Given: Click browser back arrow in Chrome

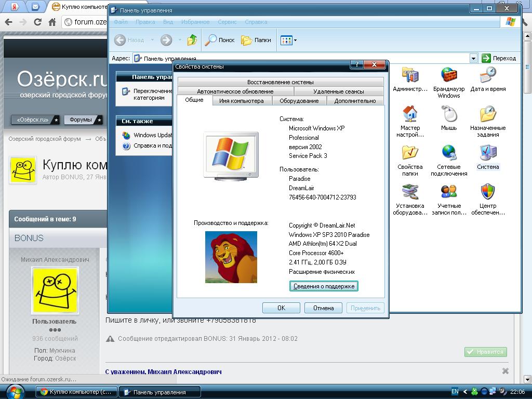Looking at the screenshot, I should 8,22.
